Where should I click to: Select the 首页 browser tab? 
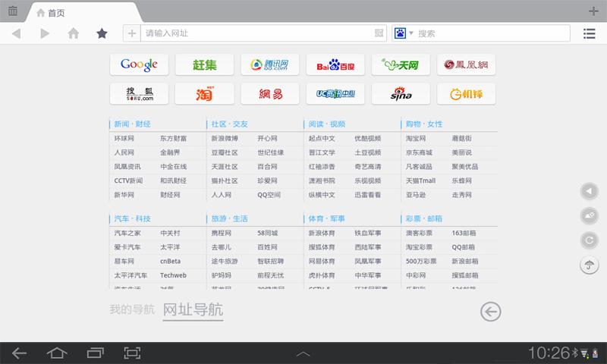83,12
